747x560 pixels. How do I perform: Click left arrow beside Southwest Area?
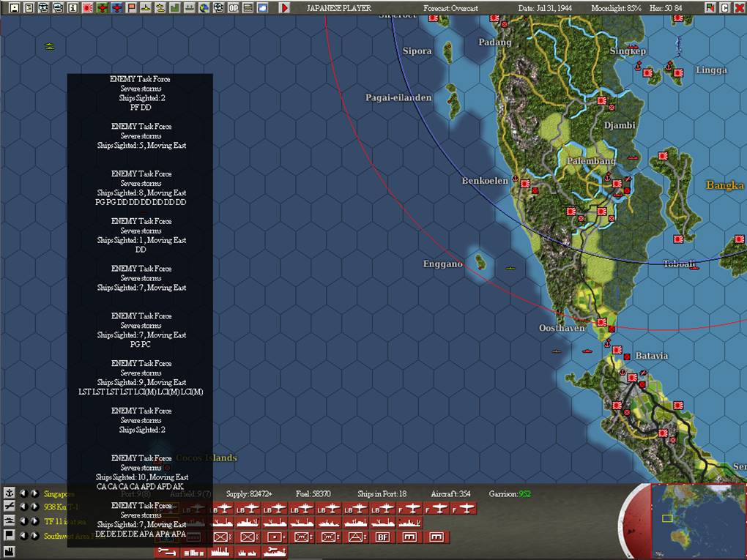click(23, 535)
